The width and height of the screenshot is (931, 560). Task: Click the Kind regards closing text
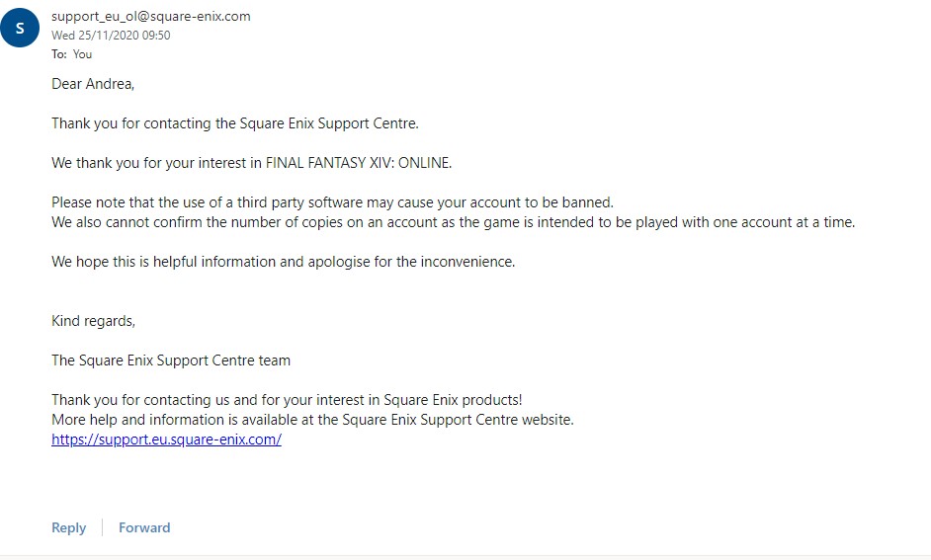(93, 321)
